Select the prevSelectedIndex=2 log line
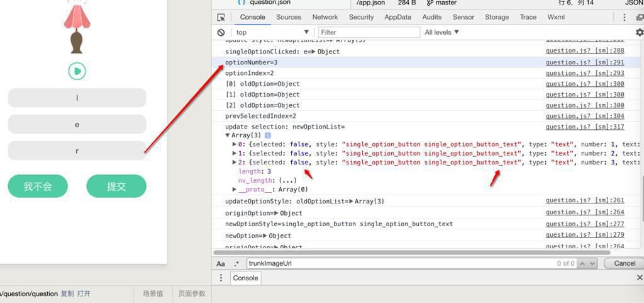The height and width of the screenshot is (303, 644). click(x=426, y=116)
